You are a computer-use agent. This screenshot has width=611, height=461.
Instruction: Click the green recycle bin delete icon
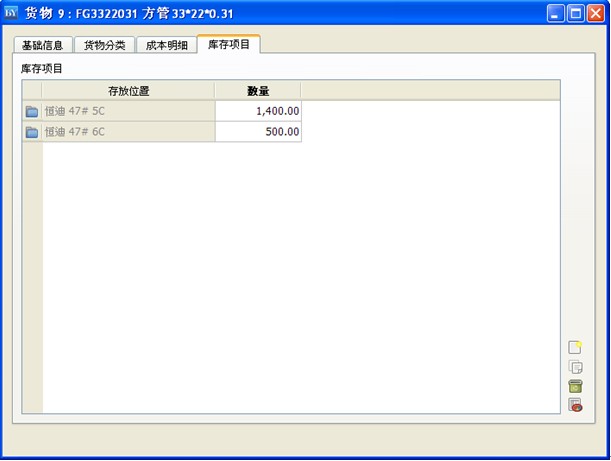[575, 386]
